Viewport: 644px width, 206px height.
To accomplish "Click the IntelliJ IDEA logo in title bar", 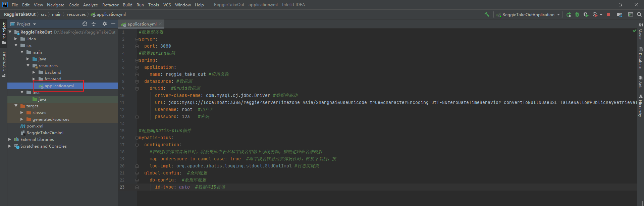I will click(x=5, y=5).
